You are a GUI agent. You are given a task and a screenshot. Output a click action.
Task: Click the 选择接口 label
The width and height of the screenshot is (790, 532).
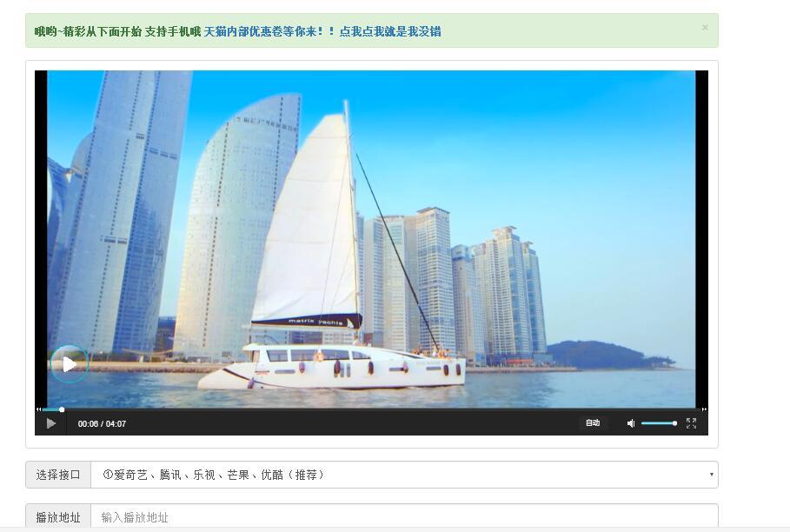click(x=58, y=475)
